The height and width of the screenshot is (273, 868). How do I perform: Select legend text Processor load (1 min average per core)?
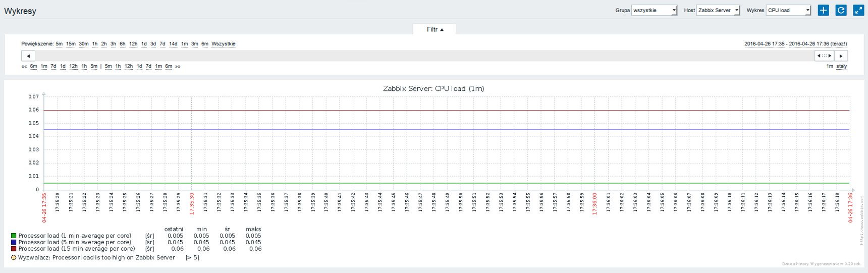75,236
